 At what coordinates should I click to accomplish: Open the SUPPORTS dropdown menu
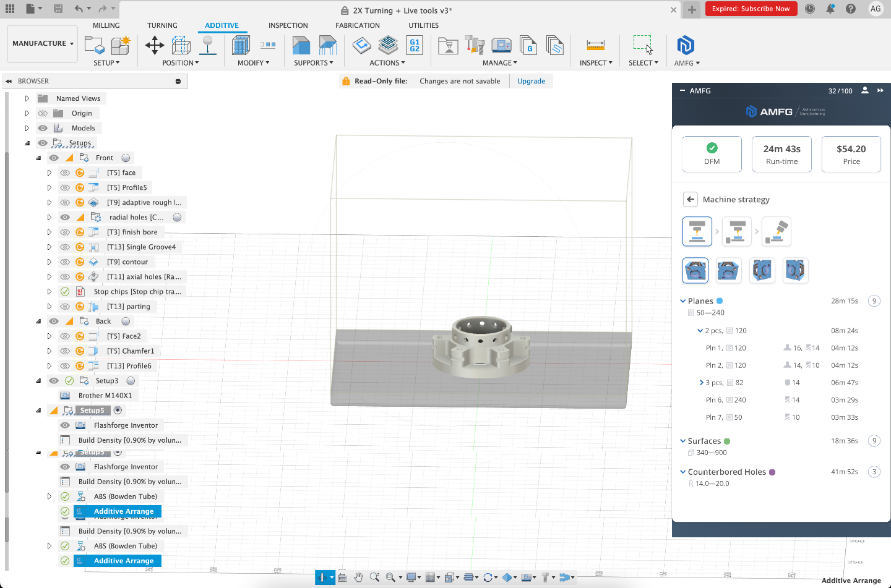click(x=314, y=63)
